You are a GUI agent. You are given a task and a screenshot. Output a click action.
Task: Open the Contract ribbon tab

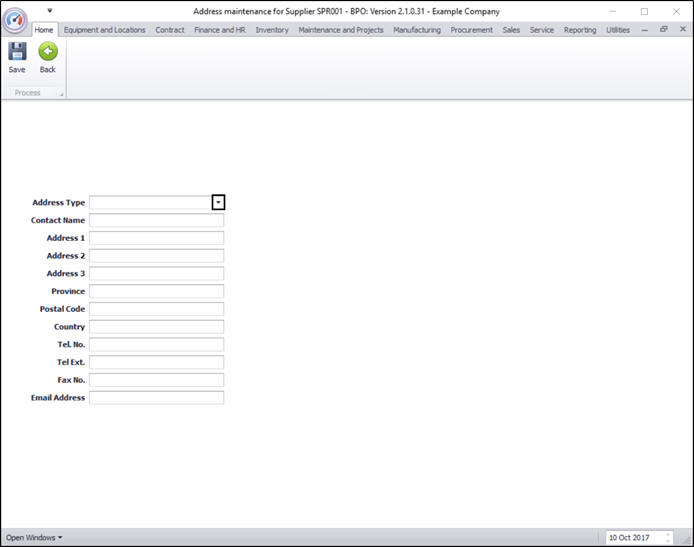point(170,30)
